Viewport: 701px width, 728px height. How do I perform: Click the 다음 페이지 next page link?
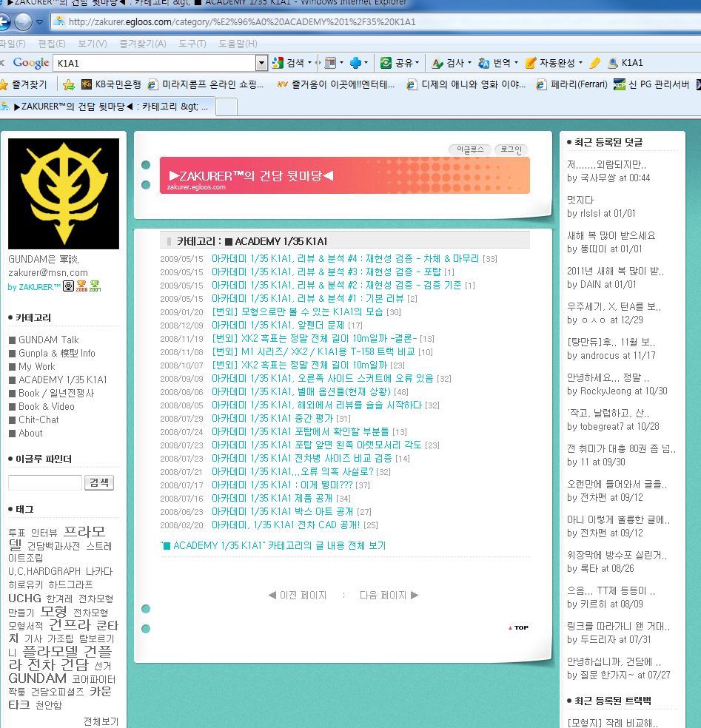tap(389, 596)
